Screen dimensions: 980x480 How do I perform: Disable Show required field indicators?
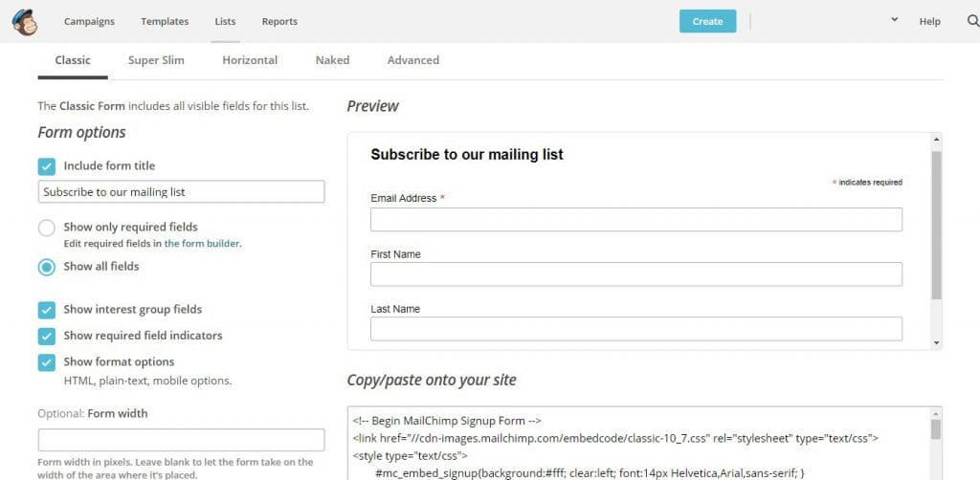click(47, 337)
